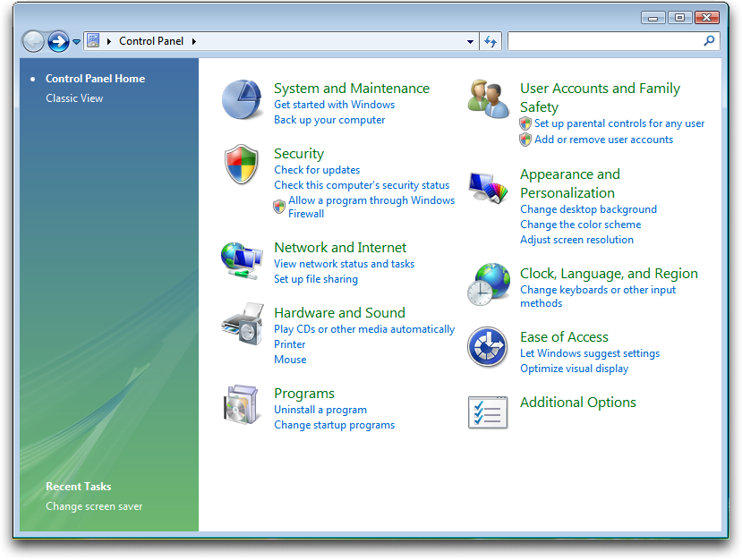Screen dimensions: 742x560
Task: Click Set up parental controls for any user
Action: 619,124
